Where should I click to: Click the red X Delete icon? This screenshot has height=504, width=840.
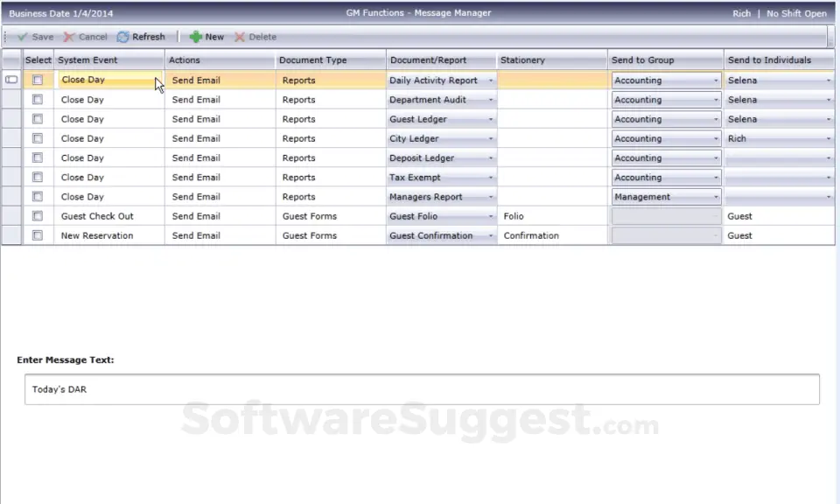point(240,37)
